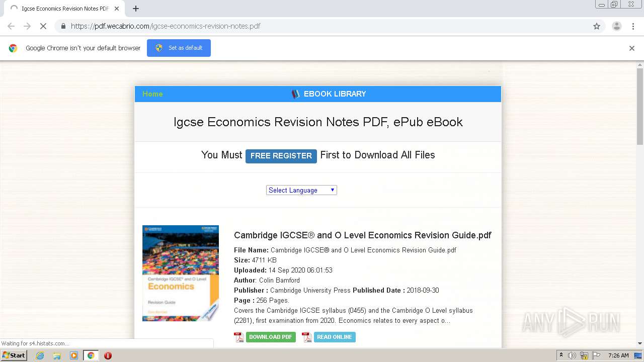Click the taskbar clock showing 7:26 AM
Image resolution: width=644 pixels, height=362 pixels.
[618, 355]
